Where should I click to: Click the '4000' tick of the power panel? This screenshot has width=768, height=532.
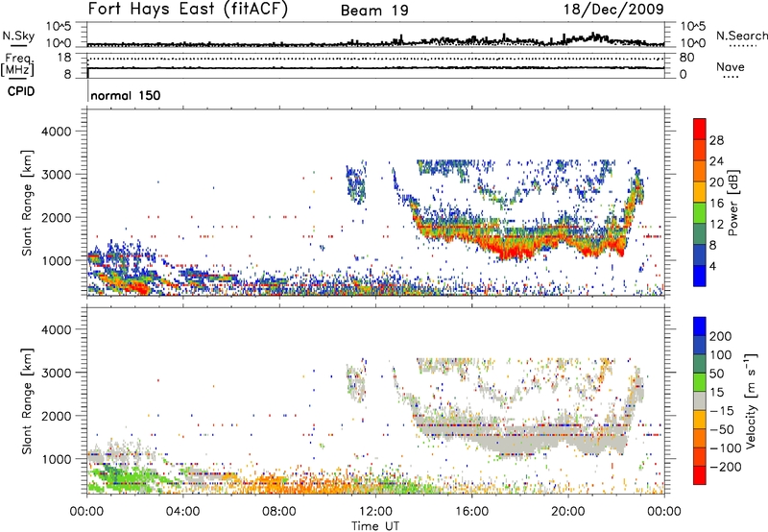(56, 132)
